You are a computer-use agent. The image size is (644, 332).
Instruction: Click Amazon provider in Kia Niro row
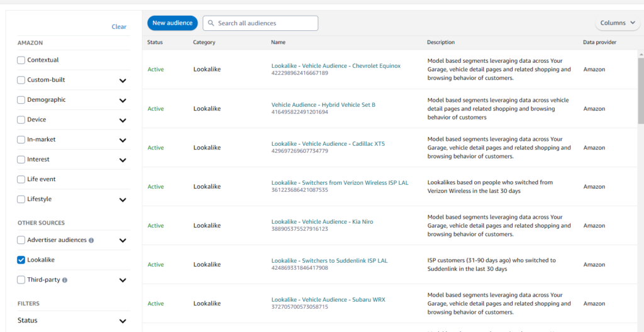594,226
